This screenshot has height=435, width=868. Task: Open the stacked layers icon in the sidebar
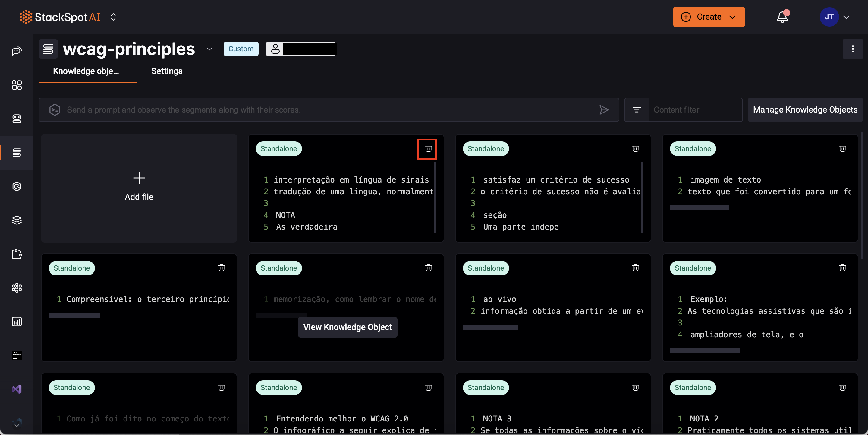(x=17, y=220)
